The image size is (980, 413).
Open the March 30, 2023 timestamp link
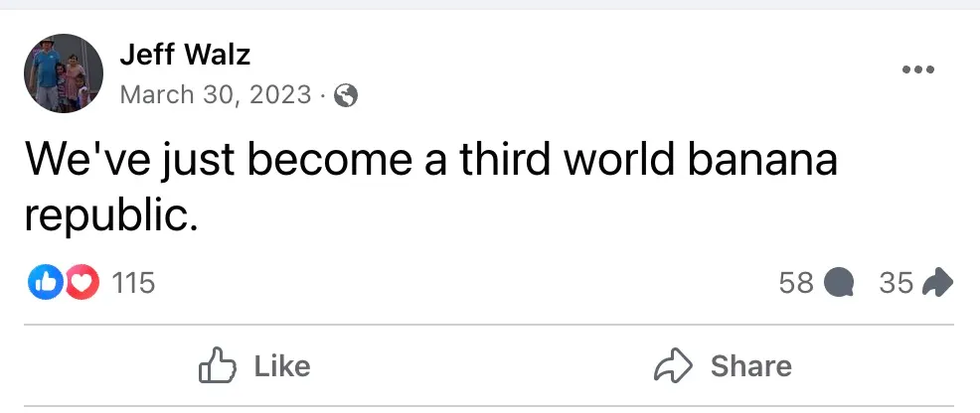[215, 96]
